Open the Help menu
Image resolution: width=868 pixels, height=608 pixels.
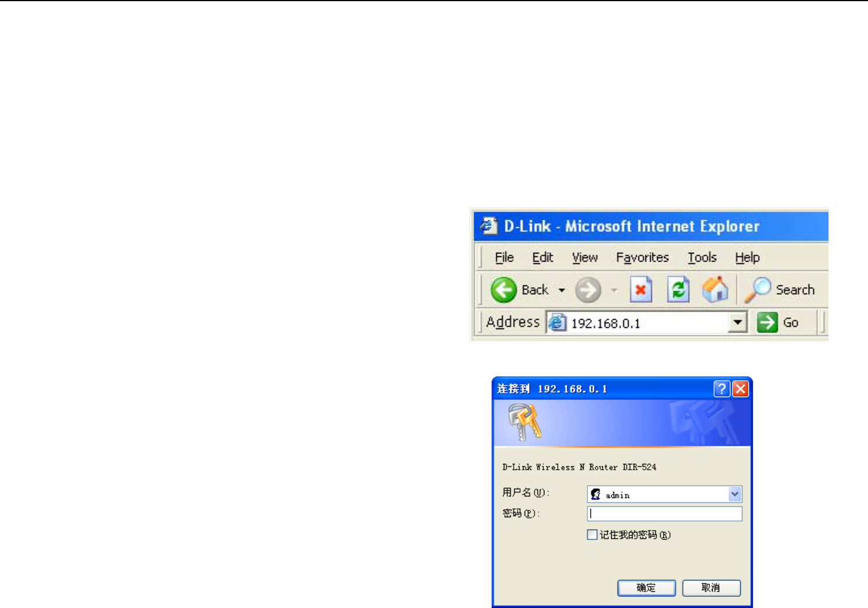coord(747,257)
